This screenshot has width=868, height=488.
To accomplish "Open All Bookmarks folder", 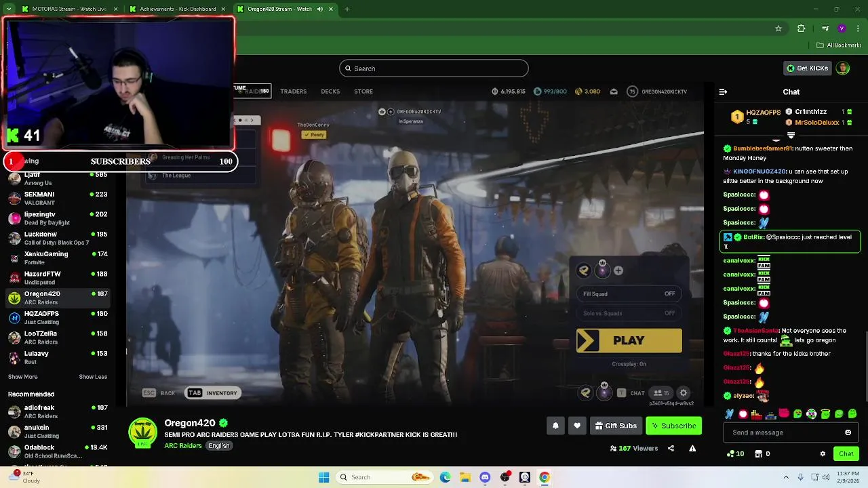I will (x=839, y=45).
